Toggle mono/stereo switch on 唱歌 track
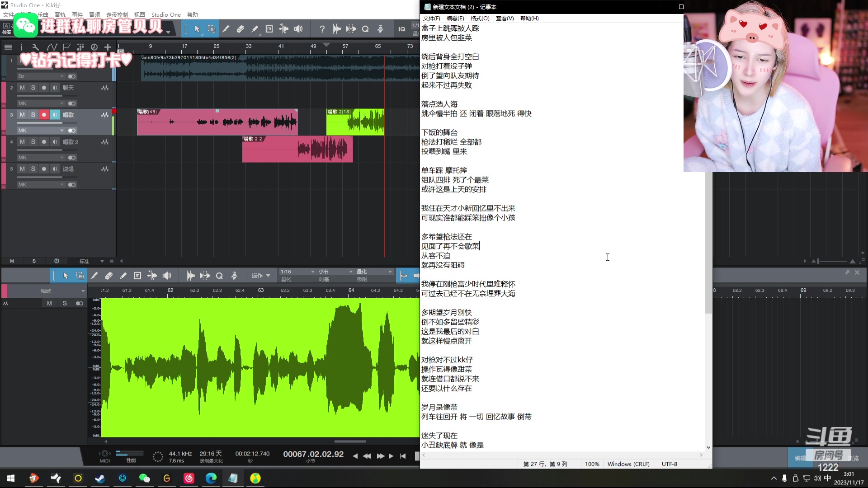The width and height of the screenshot is (868, 488). click(72, 131)
